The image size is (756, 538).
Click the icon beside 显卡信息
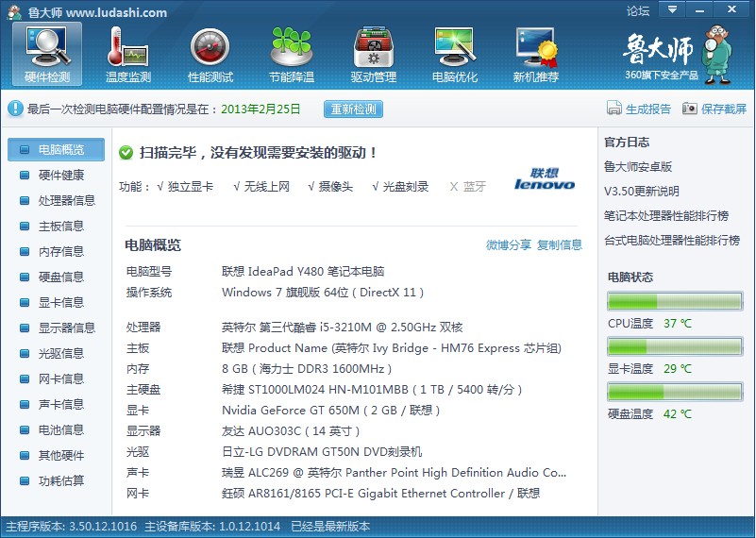click(25, 303)
